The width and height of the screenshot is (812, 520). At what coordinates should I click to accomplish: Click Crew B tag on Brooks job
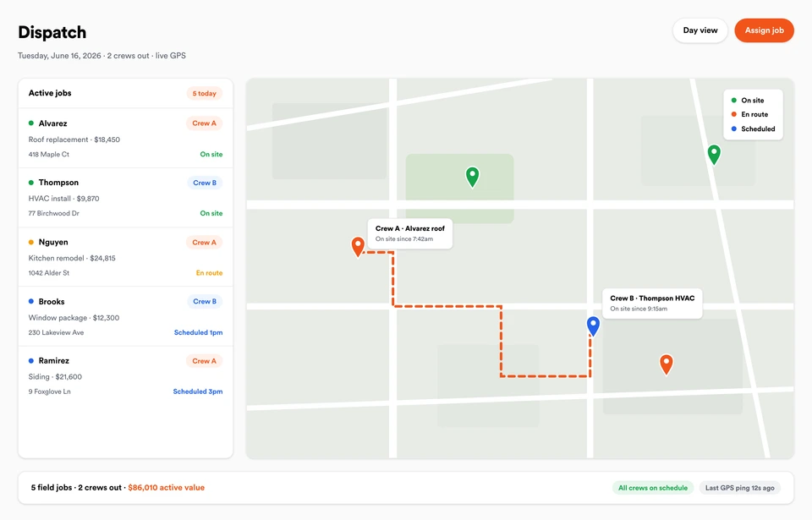click(205, 302)
